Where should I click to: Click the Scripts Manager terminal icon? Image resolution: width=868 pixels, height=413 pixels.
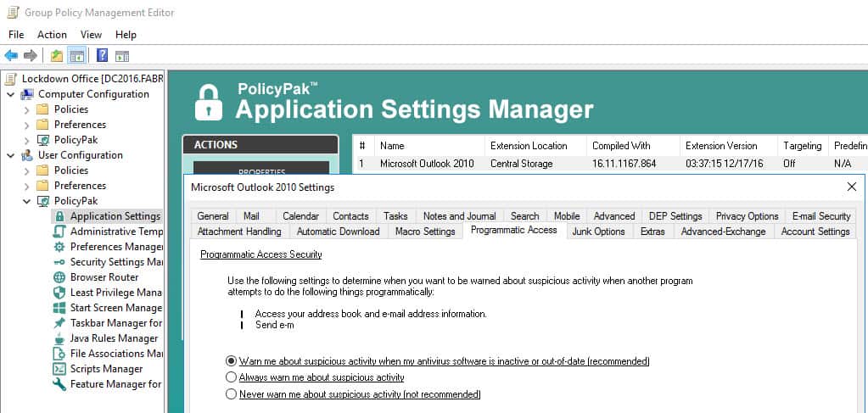59,369
